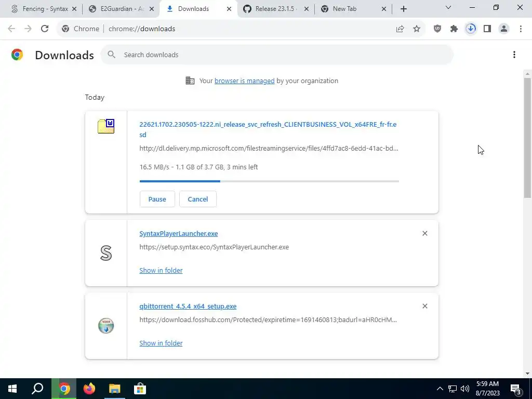This screenshot has width=532, height=399.
Task: Open the Downloads page more actions menu
Action: pos(514,55)
